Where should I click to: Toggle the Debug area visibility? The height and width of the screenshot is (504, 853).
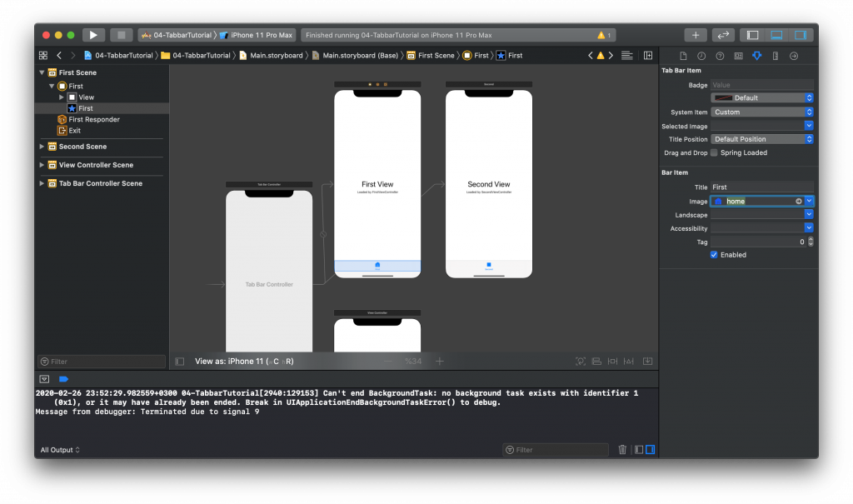[x=777, y=35]
